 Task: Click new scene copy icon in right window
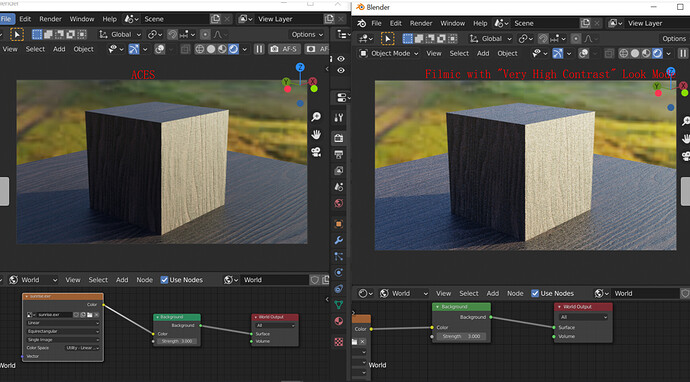pyautogui.click(x=585, y=23)
